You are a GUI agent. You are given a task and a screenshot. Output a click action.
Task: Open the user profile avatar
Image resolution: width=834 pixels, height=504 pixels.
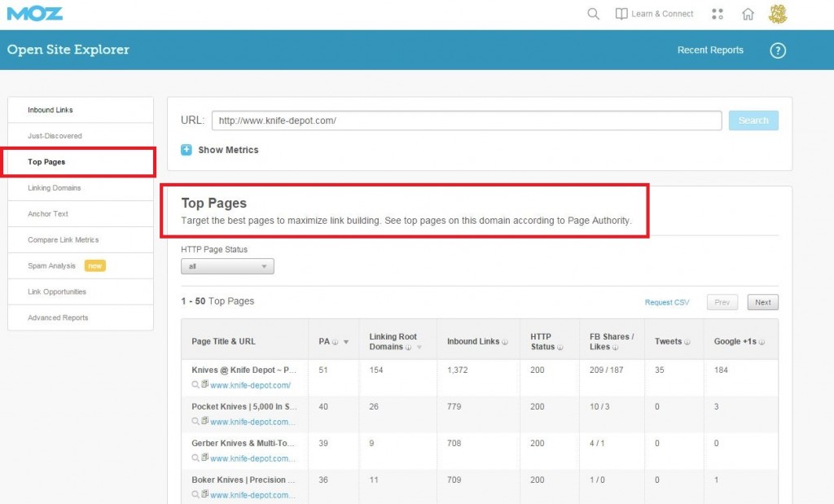[x=778, y=14]
